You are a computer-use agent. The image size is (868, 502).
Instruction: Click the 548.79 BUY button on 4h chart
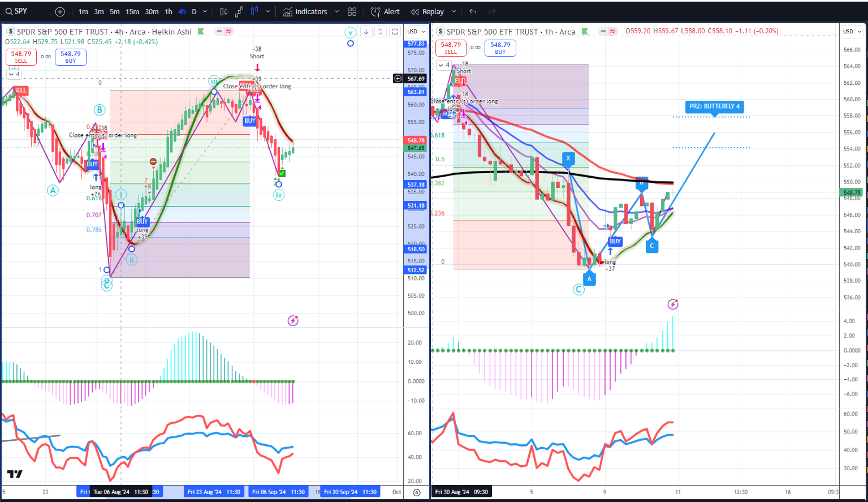71,57
